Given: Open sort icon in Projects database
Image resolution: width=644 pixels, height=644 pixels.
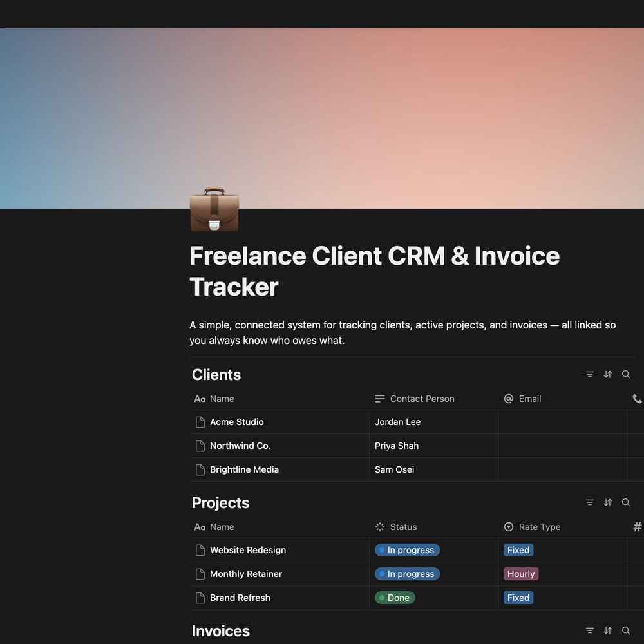Looking at the screenshot, I should (608, 502).
